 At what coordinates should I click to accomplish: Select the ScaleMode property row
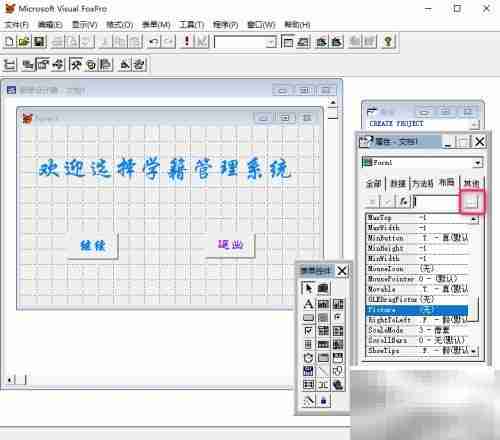417,330
